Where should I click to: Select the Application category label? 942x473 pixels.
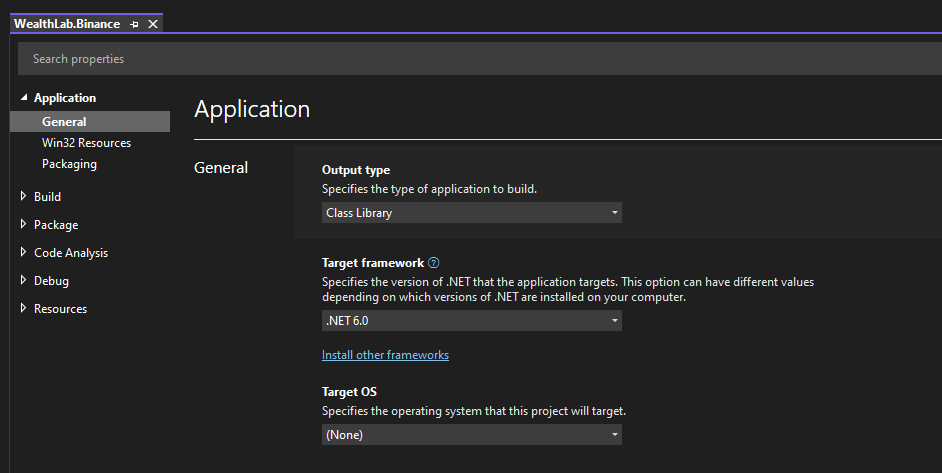click(x=65, y=98)
